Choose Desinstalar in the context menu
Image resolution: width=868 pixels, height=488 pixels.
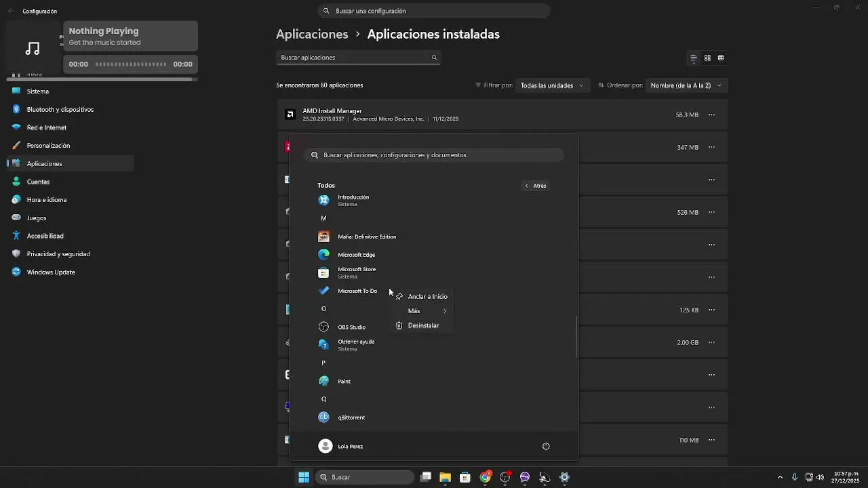coord(422,325)
